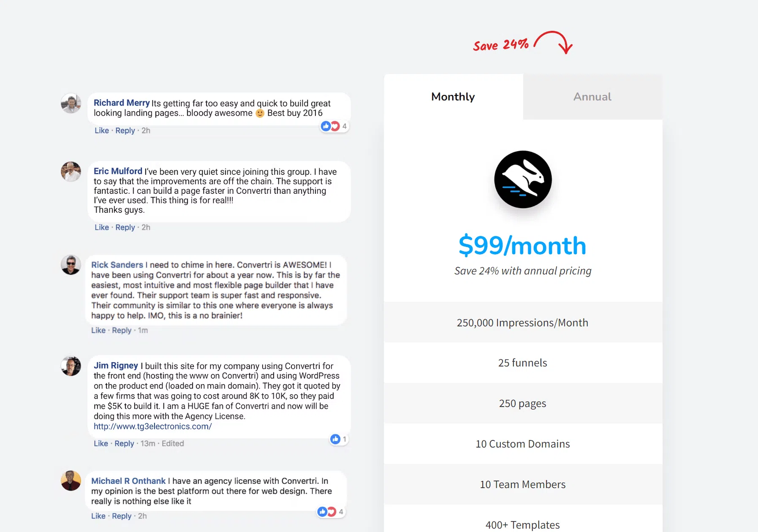The height and width of the screenshot is (532, 758).
Task: Click Eric Mulford's profile avatar
Action: click(x=71, y=171)
